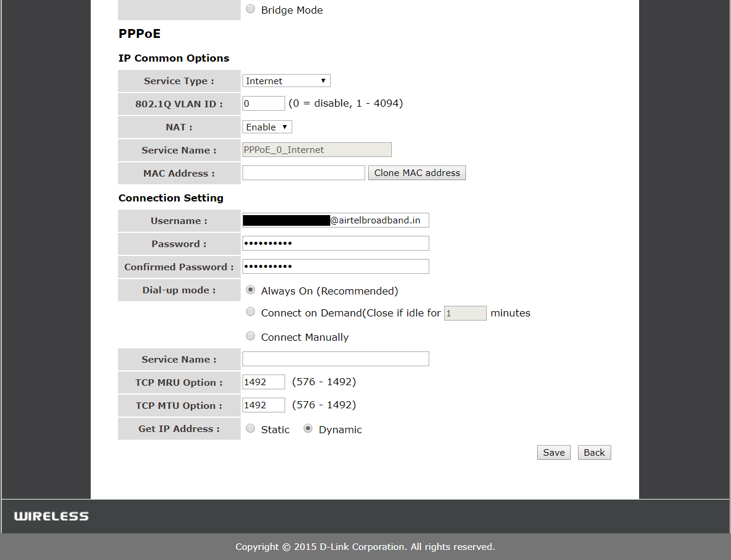This screenshot has width=731, height=560.
Task: Click the empty Service Name field under Connection Setting
Action: 336,359
